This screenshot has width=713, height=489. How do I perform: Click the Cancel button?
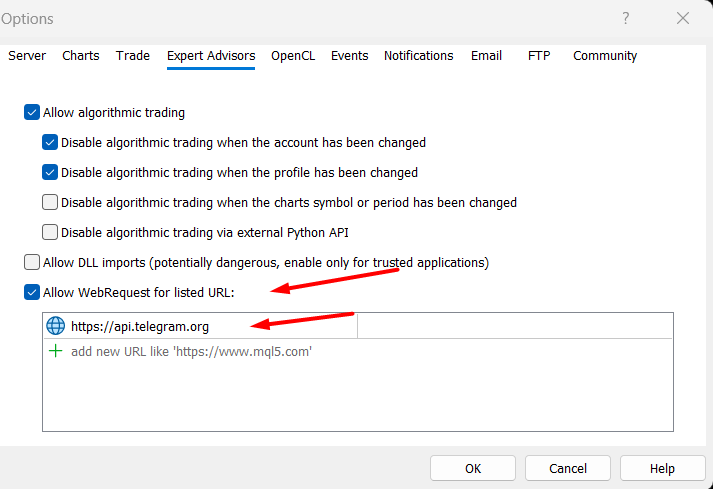click(x=568, y=468)
